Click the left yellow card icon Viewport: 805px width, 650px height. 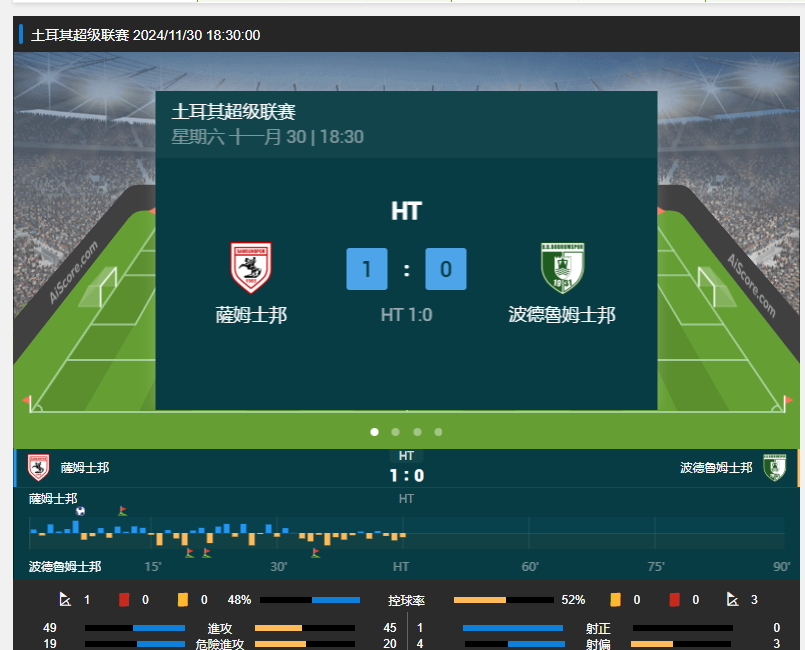point(183,600)
